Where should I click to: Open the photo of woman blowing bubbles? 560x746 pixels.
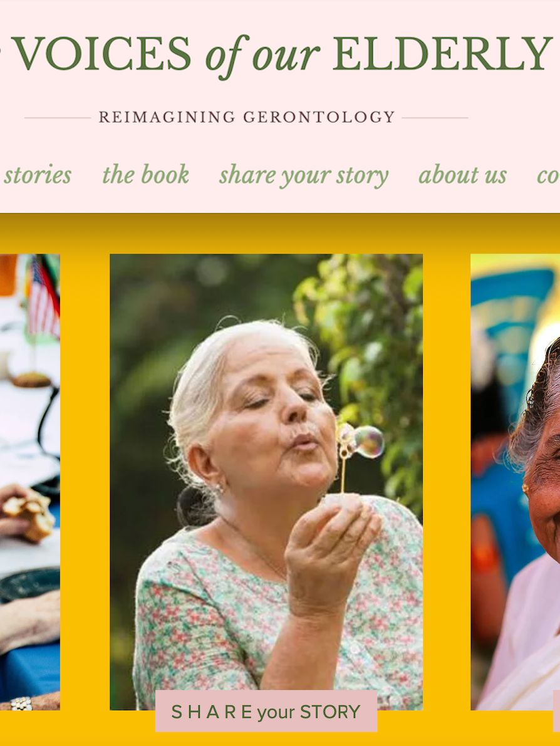266,482
